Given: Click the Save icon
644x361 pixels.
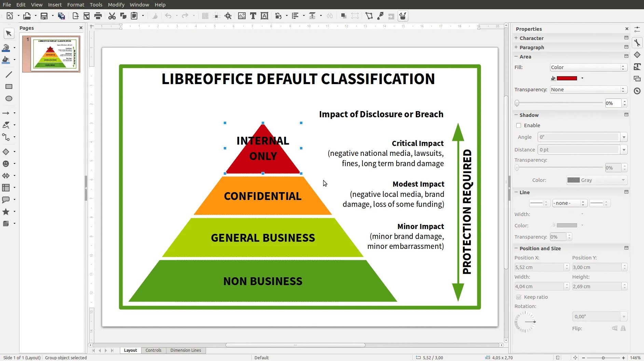Looking at the screenshot, I should tap(44, 16).
